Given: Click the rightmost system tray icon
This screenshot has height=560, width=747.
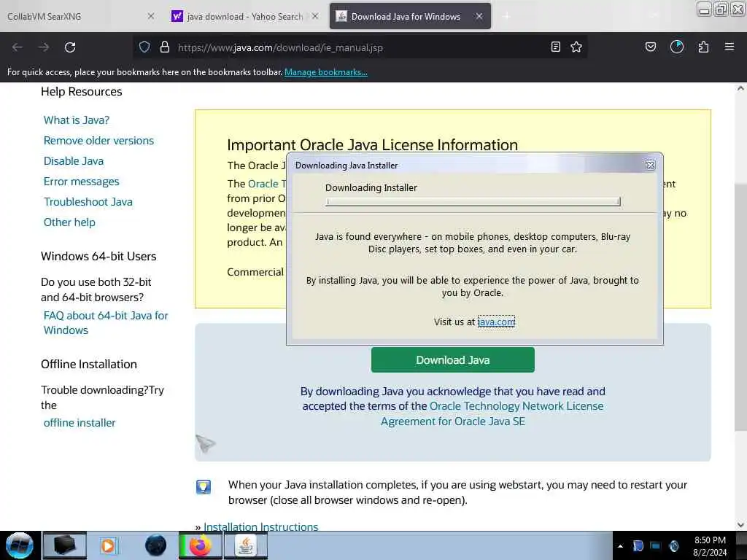Looking at the screenshot, I should click(674, 545).
